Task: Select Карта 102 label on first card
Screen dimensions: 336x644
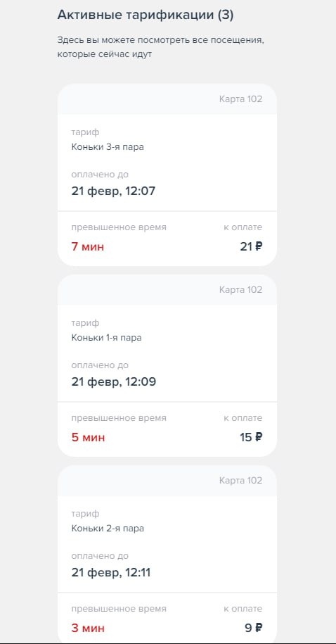Action: (x=240, y=99)
